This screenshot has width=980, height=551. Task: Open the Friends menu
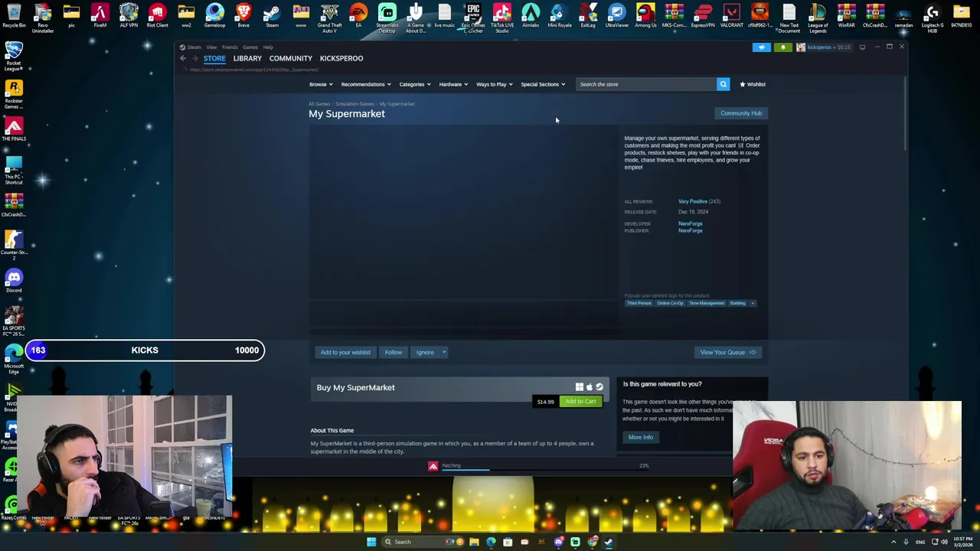pos(230,47)
